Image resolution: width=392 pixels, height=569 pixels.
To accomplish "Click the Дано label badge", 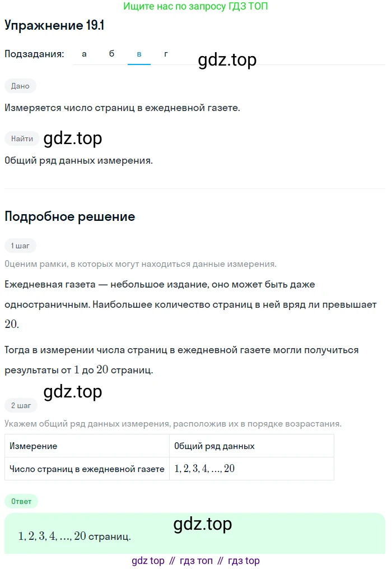I will click(20, 86).
